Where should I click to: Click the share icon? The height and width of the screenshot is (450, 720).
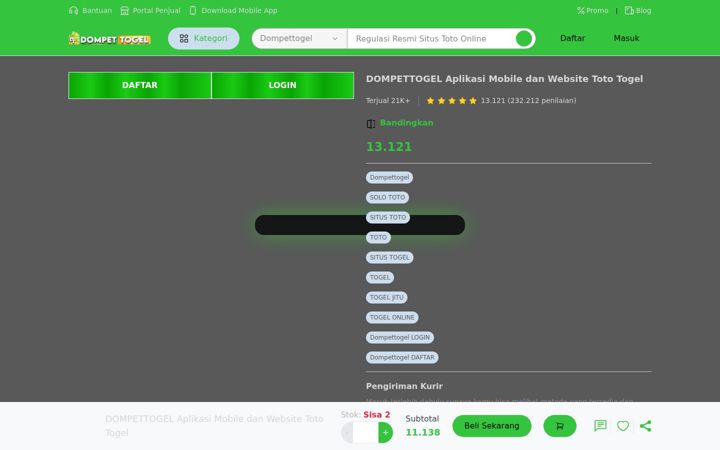point(645,426)
